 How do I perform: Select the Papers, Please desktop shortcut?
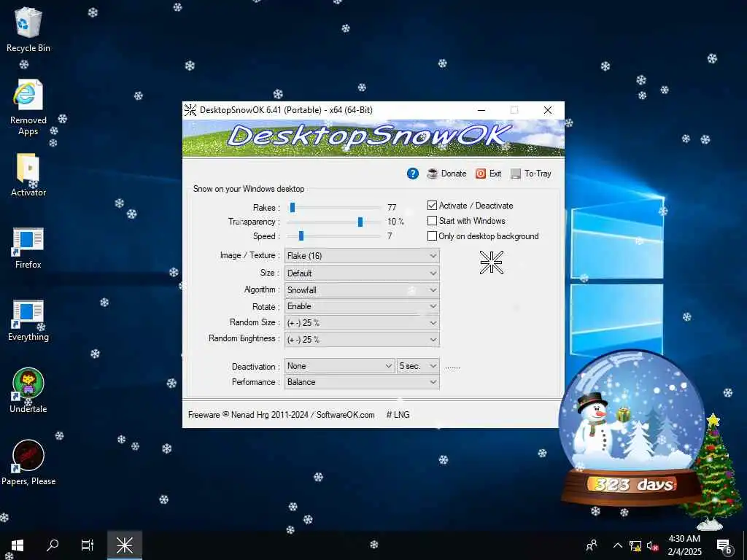(28, 463)
